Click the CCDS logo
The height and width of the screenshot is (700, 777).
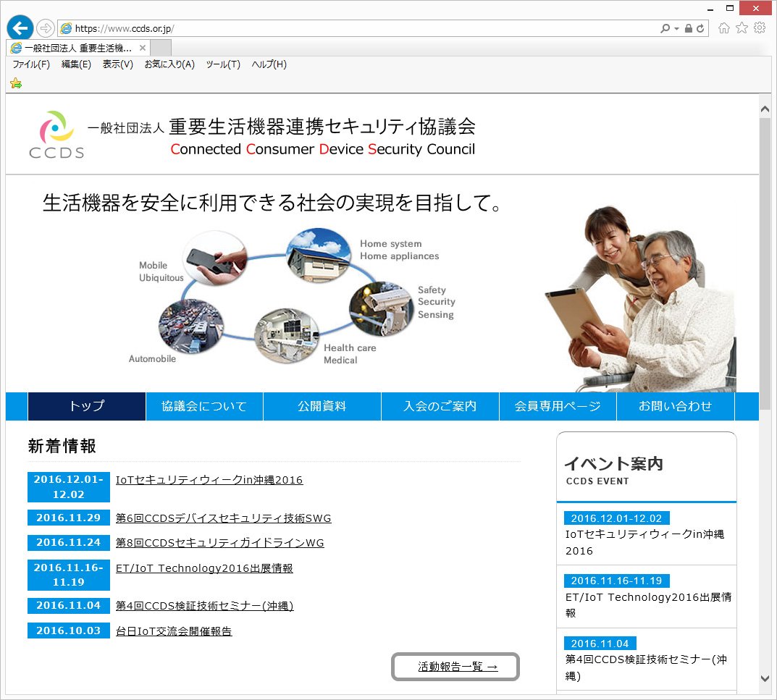point(56,134)
